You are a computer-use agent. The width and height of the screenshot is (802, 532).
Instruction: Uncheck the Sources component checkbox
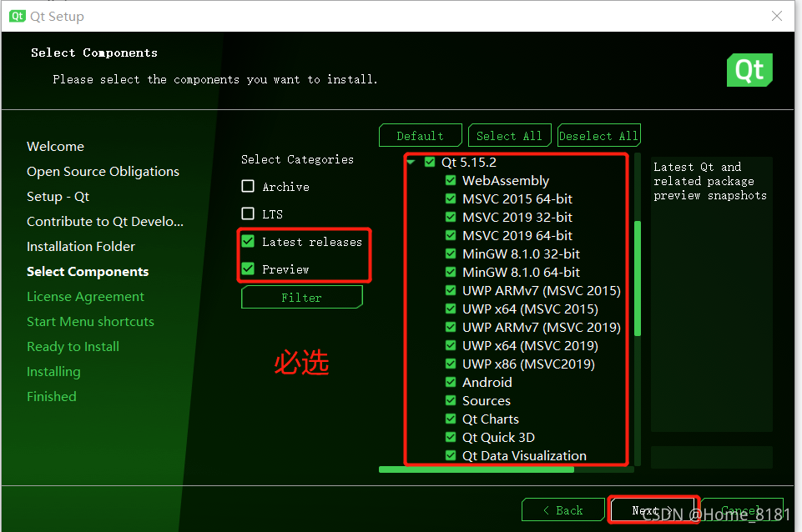(451, 400)
